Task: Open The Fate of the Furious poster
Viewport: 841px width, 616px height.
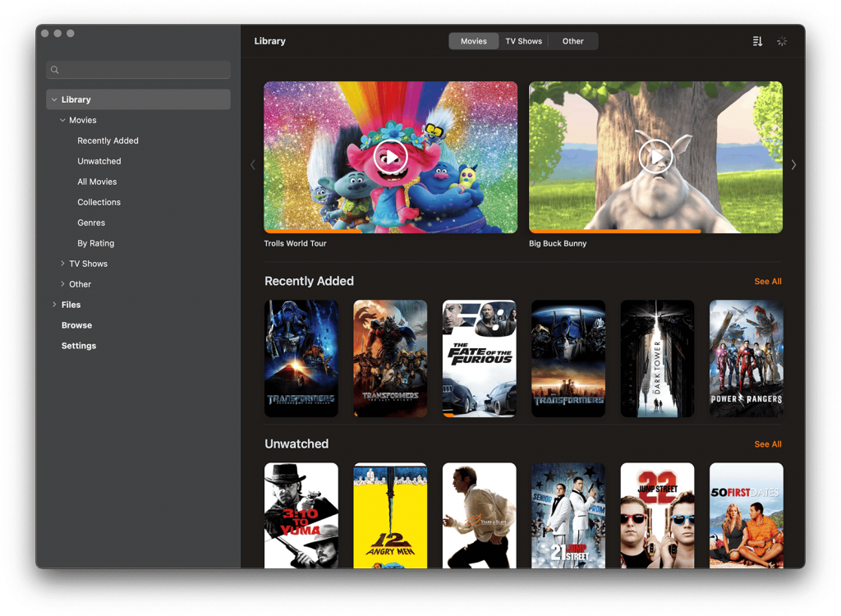Action: [479, 358]
